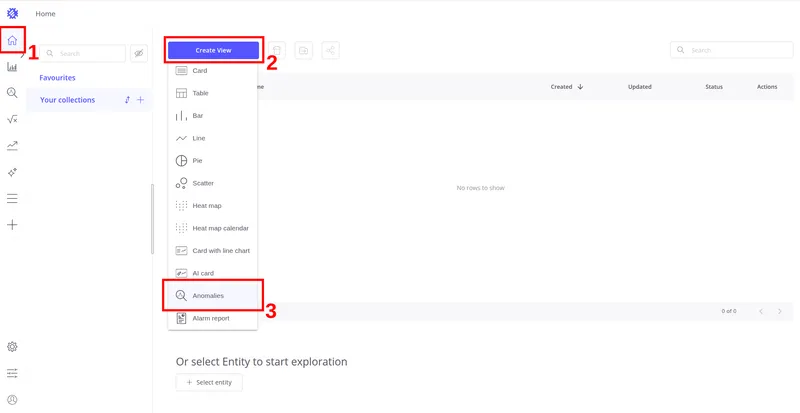Select Anomalies view type

(212, 296)
